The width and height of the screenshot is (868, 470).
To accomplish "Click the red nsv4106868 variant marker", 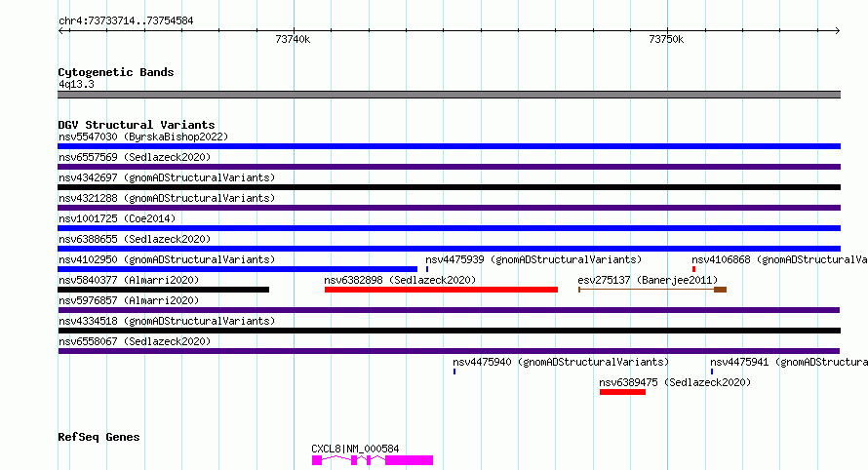I will pyautogui.click(x=693, y=269).
